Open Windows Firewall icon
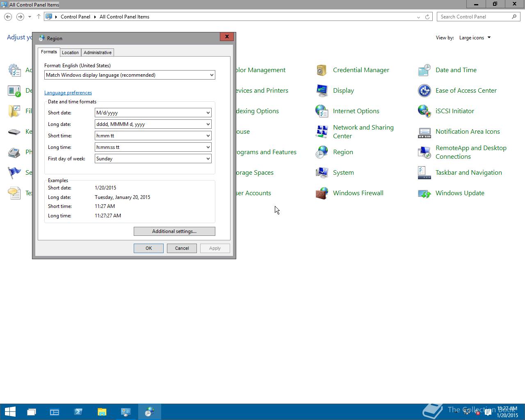 pos(322,193)
